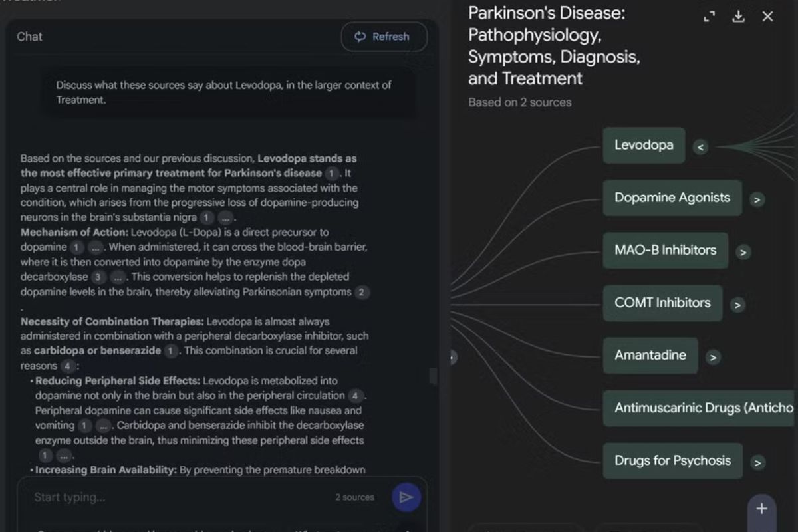Viewport: 798px width, 532px height.
Task: Click the send message arrow icon
Action: pos(406,497)
